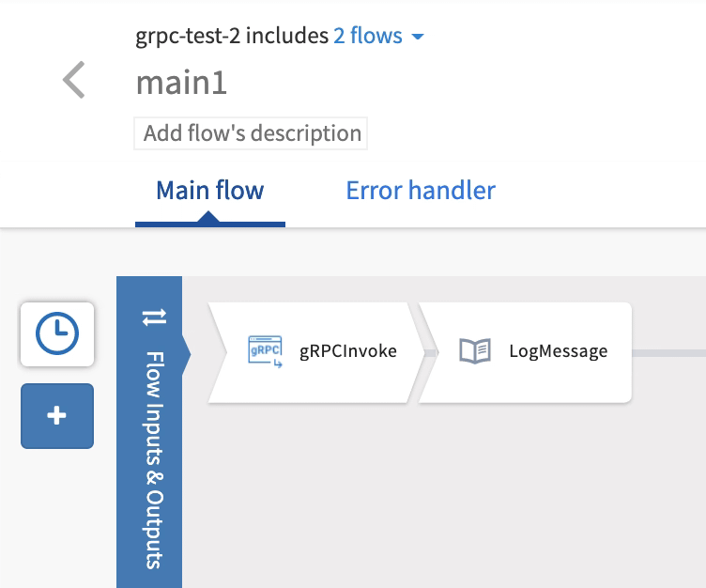Click the "grpc-test-2 includes" app name text

(x=232, y=37)
